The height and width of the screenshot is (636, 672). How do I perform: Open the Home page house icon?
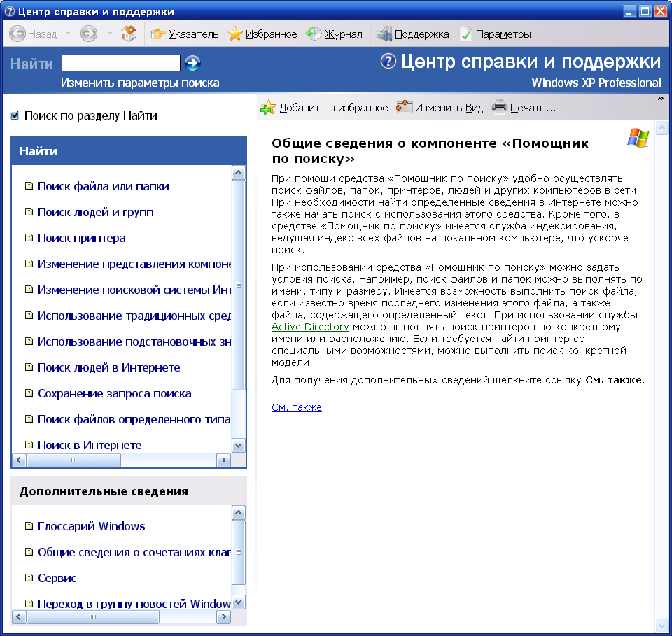click(128, 34)
